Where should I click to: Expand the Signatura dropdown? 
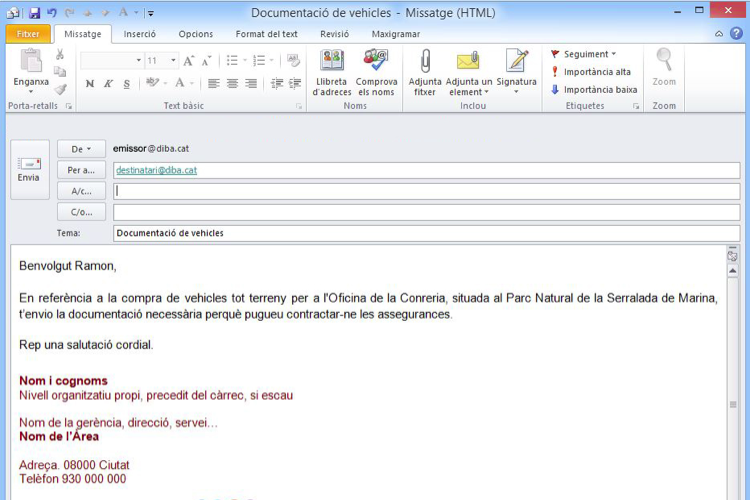(x=516, y=93)
